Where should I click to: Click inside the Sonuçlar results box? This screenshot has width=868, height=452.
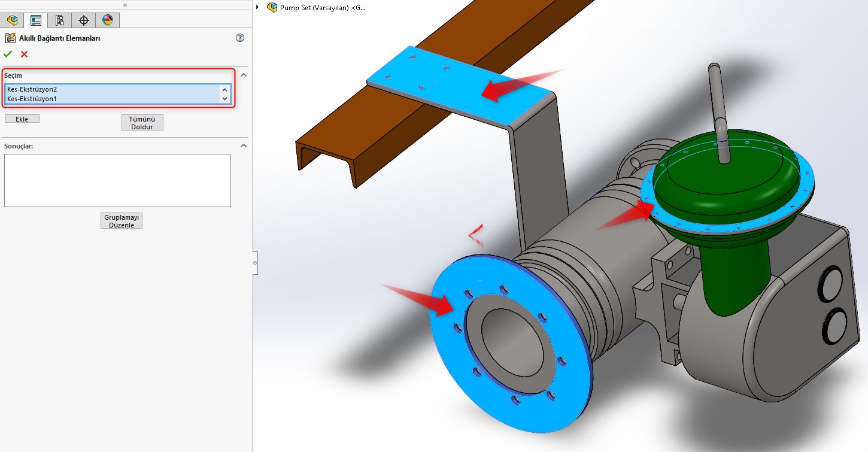[117, 180]
